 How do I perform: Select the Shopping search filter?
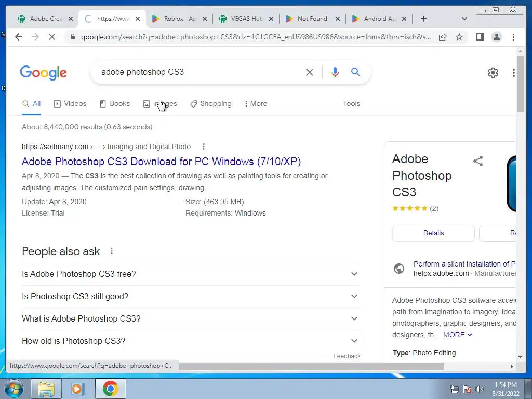tap(211, 104)
